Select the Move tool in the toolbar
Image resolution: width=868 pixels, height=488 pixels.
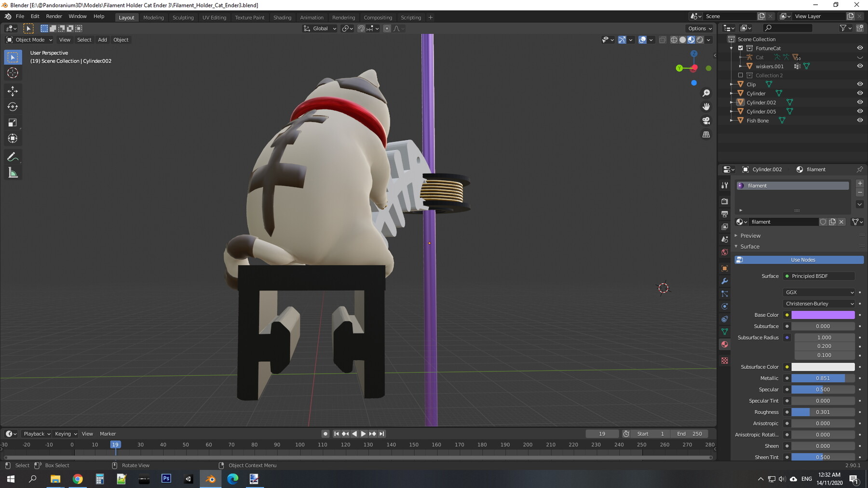[x=13, y=91]
